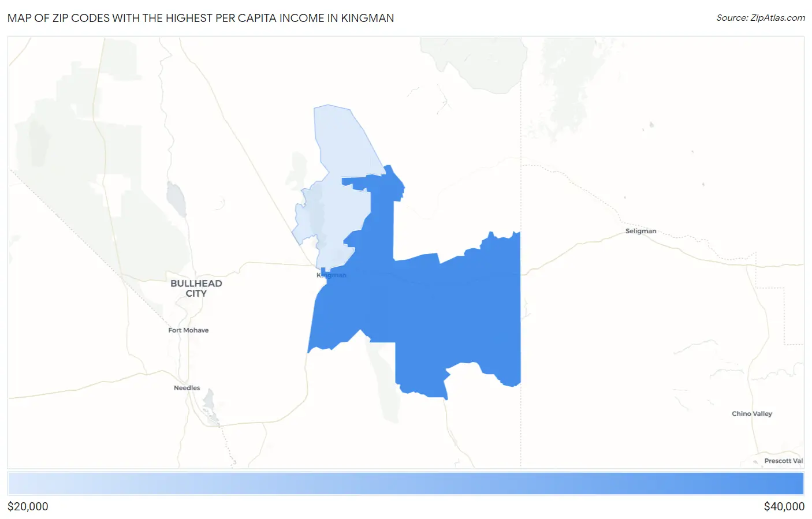This screenshot has width=812, height=519.
Task: Click the Needles map label
Action: [187, 388]
